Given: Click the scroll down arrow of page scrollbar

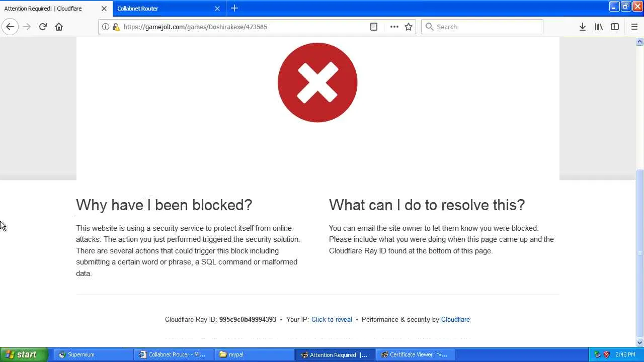Looking at the screenshot, I should tap(640, 343).
